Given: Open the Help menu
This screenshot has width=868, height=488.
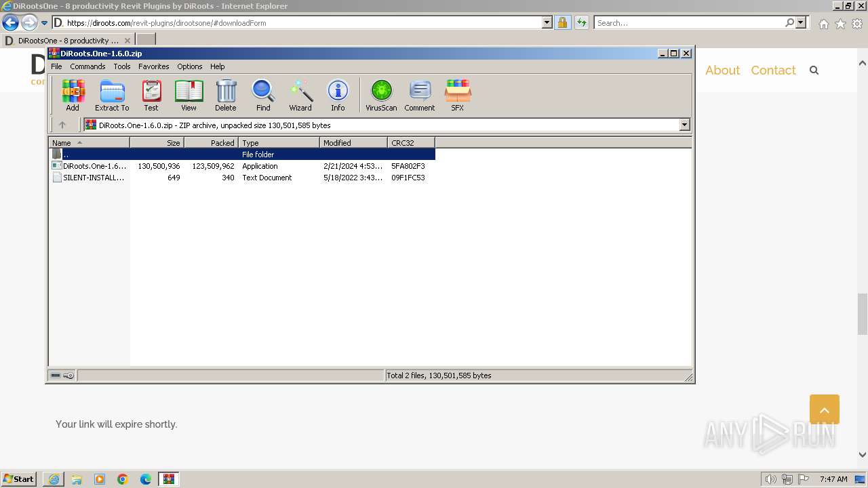Looking at the screenshot, I should tap(217, 66).
